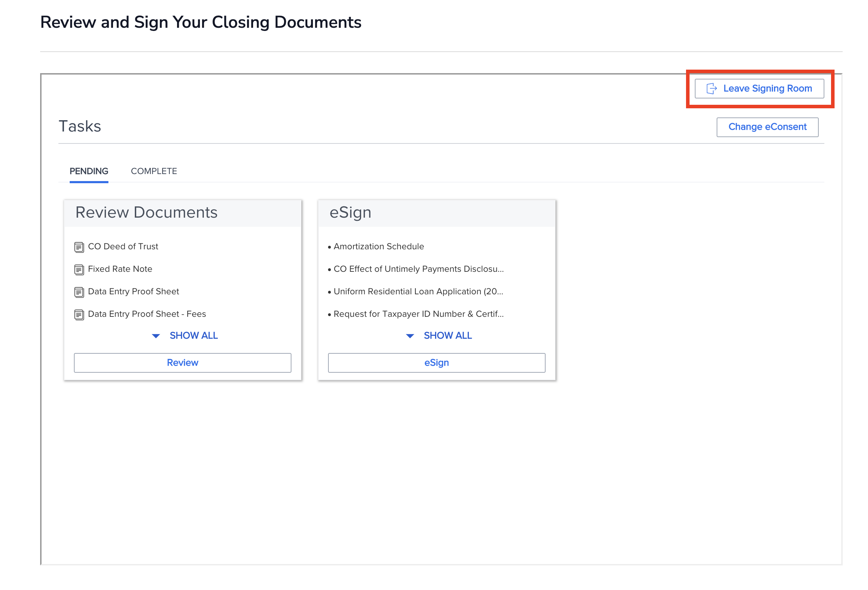Click the Review Documents SHOW ALL arrow
The image size is (868, 590).
156,336
